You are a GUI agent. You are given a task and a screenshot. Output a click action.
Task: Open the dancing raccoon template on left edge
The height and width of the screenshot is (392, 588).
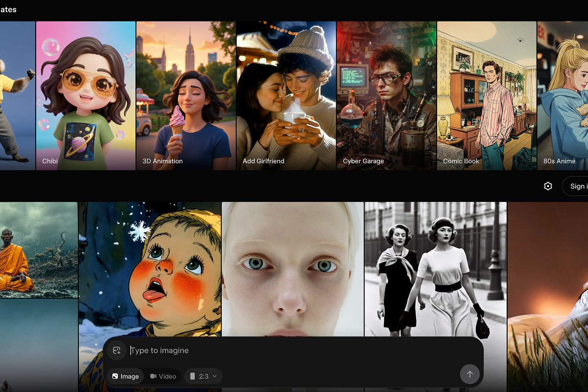click(18, 96)
